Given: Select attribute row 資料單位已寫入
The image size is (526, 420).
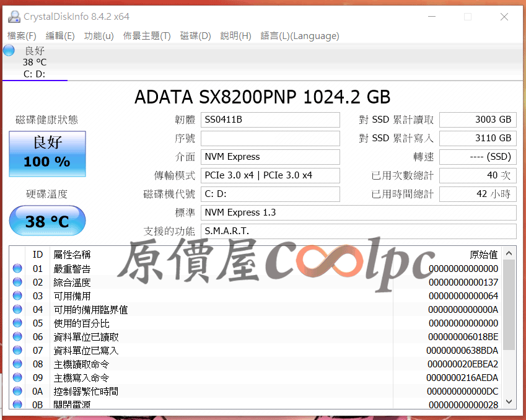Looking at the screenshot, I should [x=256, y=350].
